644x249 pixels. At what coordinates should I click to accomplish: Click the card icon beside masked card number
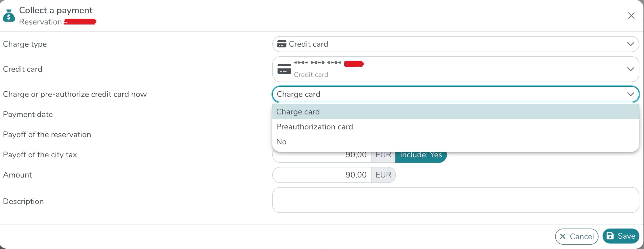284,69
